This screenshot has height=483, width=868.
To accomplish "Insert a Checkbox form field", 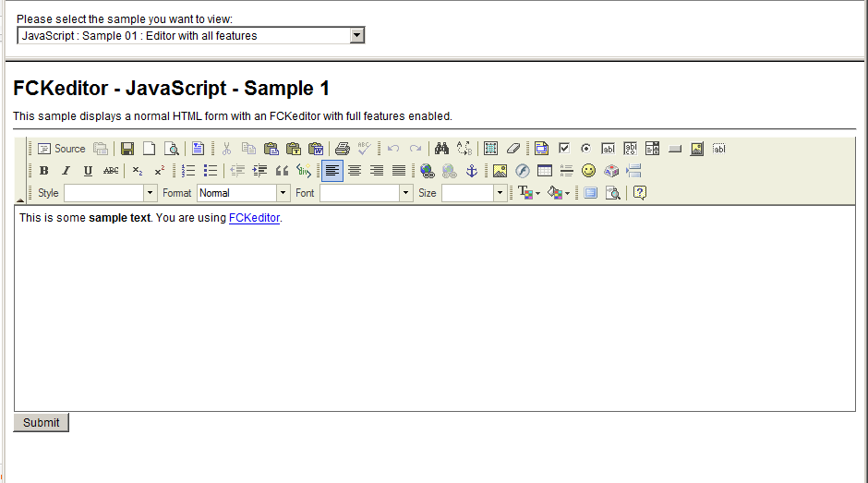I will coord(563,149).
